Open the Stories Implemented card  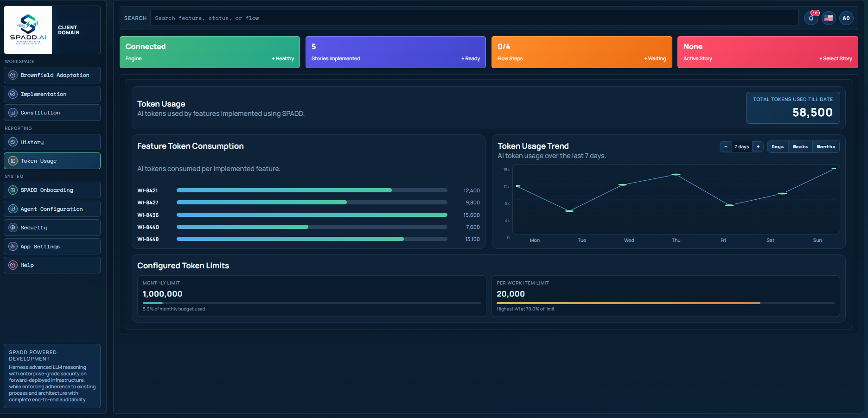click(x=396, y=52)
